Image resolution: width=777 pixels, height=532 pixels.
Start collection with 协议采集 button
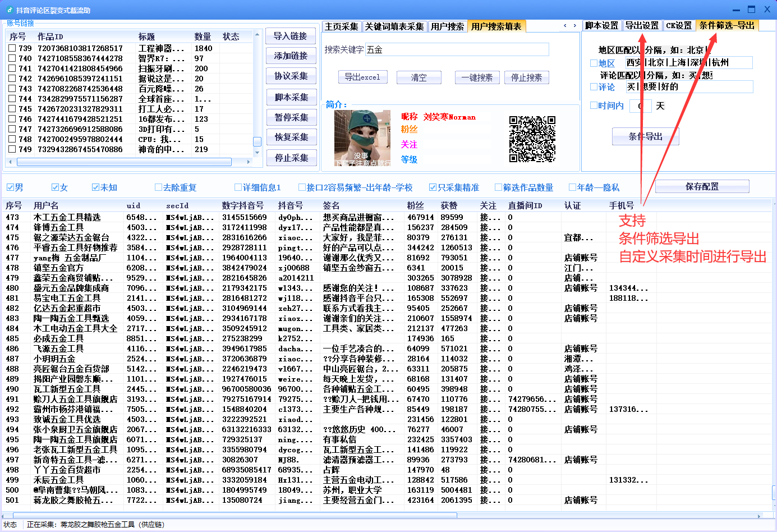tap(291, 75)
